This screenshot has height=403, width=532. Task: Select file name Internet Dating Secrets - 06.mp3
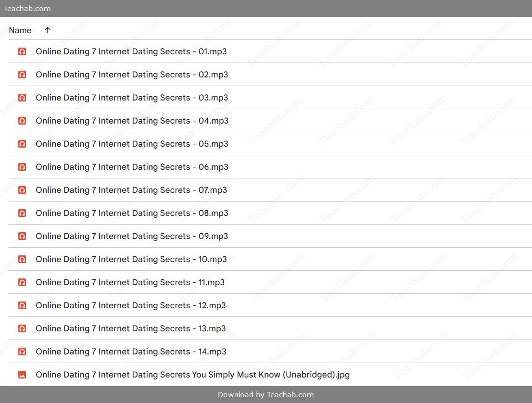pos(132,167)
